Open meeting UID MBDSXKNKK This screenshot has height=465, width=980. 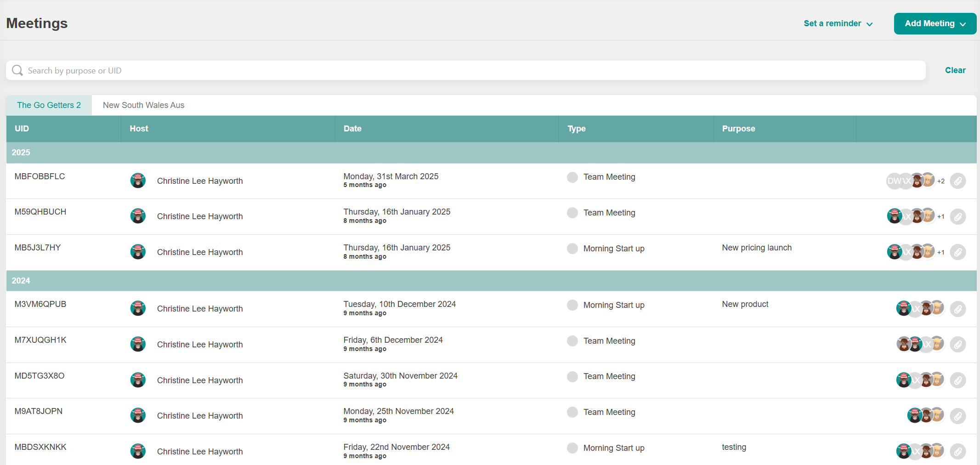40,447
